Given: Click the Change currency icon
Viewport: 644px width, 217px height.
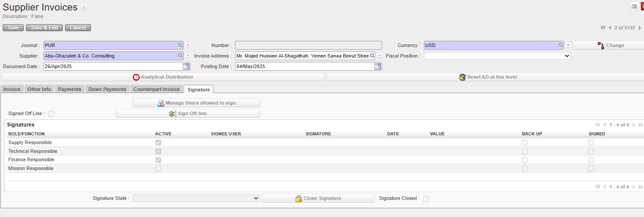Looking at the screenshot, I should tap(601, 45).
